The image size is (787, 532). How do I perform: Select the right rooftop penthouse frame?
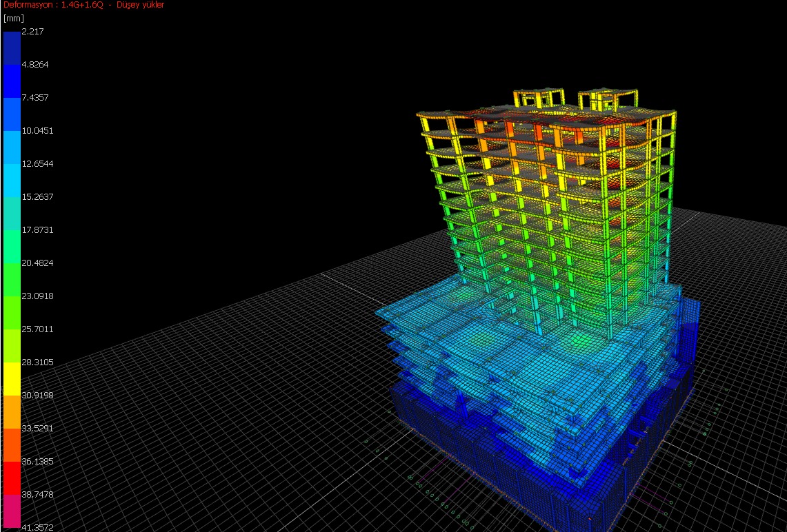pos(608,99)
